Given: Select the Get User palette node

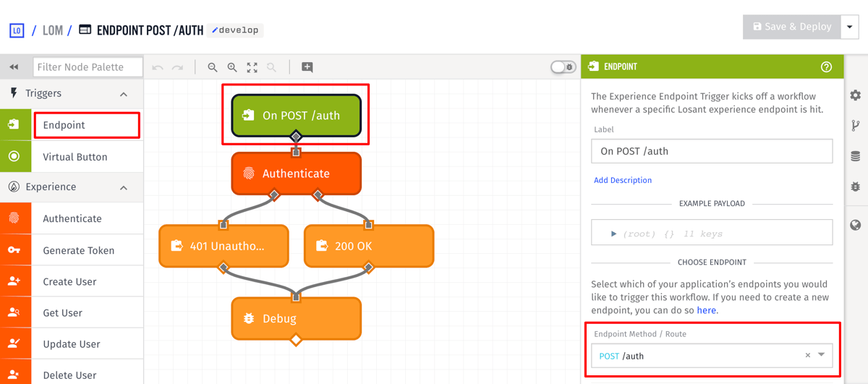Looking at the screenshot, I should click(87, 312).
